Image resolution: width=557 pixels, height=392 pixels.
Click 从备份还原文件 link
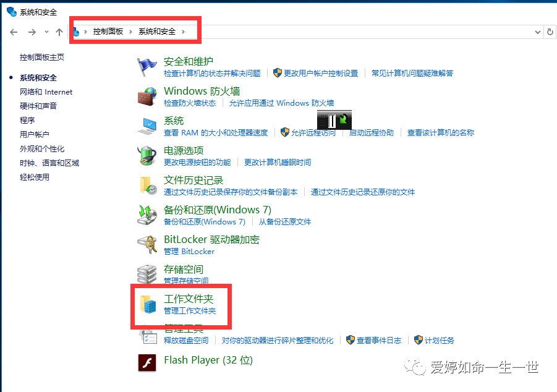coord(285,222)
